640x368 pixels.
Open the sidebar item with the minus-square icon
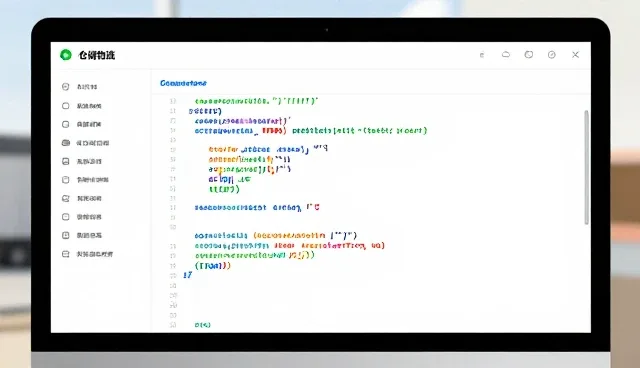[82, 217]
